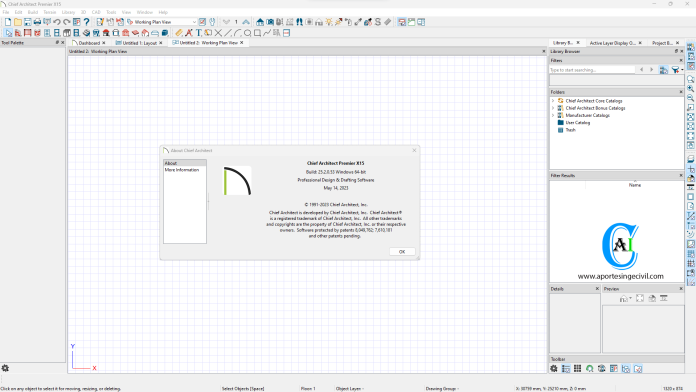The width and height of the screenshot is (696, 392).
Task: Toggle library list view icon in bottom toolbar
Action: tap(566, 368)
